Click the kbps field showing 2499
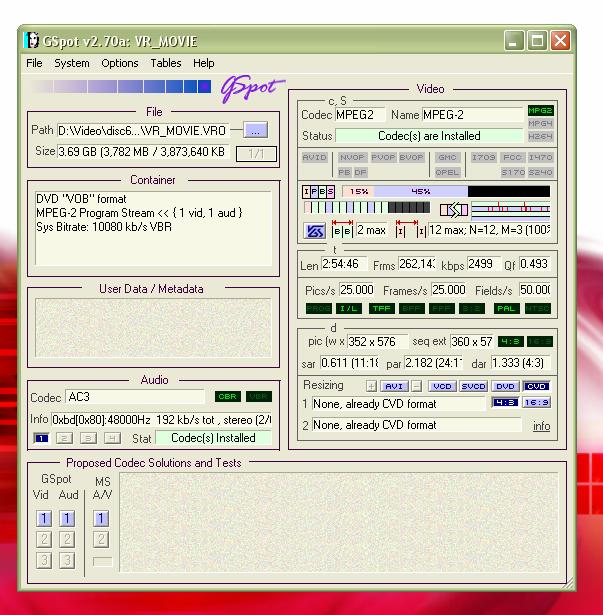Image resolution: width=603 pixels, height=615 pixels. pos(483,264)
